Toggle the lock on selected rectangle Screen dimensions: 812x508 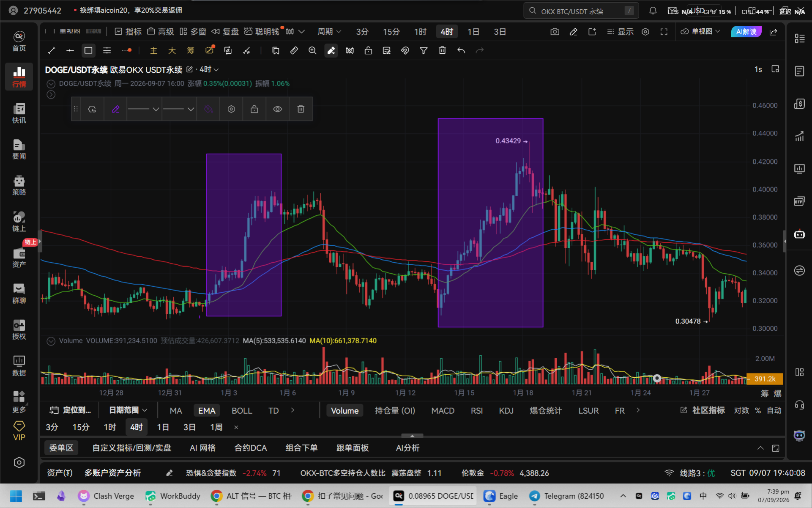(254, 109)
